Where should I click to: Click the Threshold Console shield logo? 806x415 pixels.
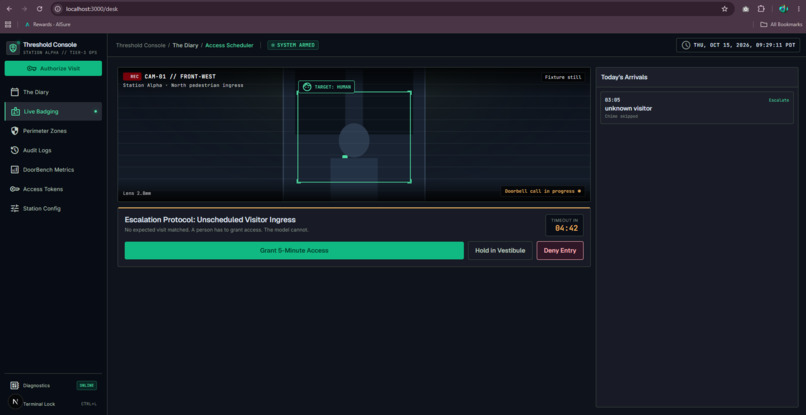13,48
